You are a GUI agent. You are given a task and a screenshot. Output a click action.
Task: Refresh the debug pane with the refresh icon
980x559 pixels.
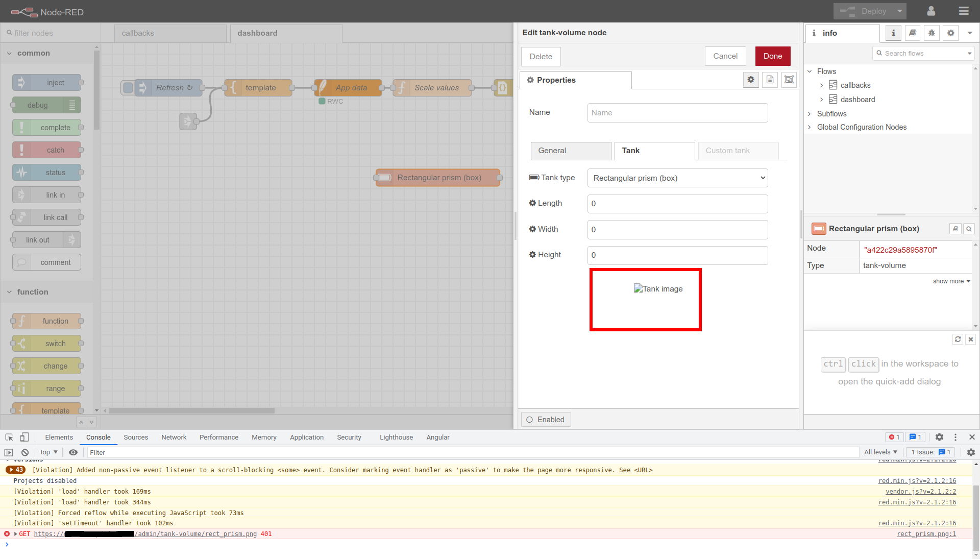pos(958,339)
